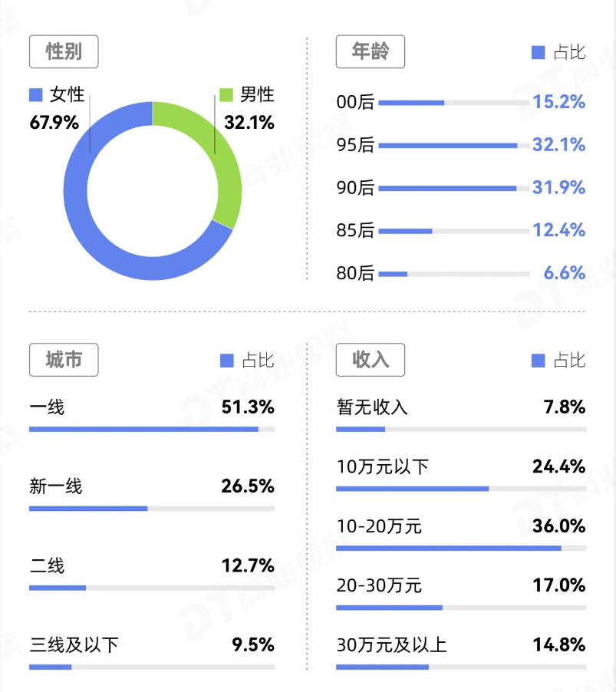616x692 pixels.
Task: Click the 一线 city progress bar
Action: click(152, 429)
